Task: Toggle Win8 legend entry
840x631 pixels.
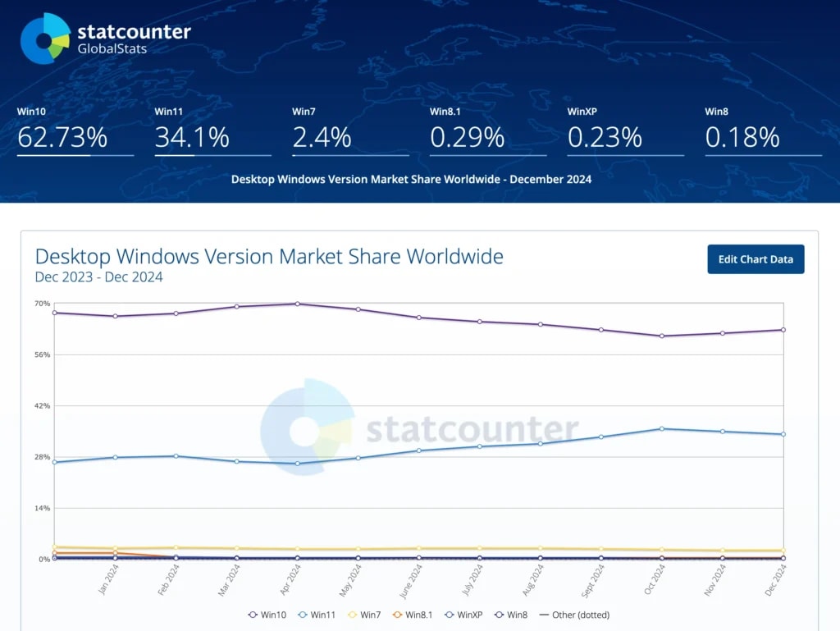Action: 518,615
